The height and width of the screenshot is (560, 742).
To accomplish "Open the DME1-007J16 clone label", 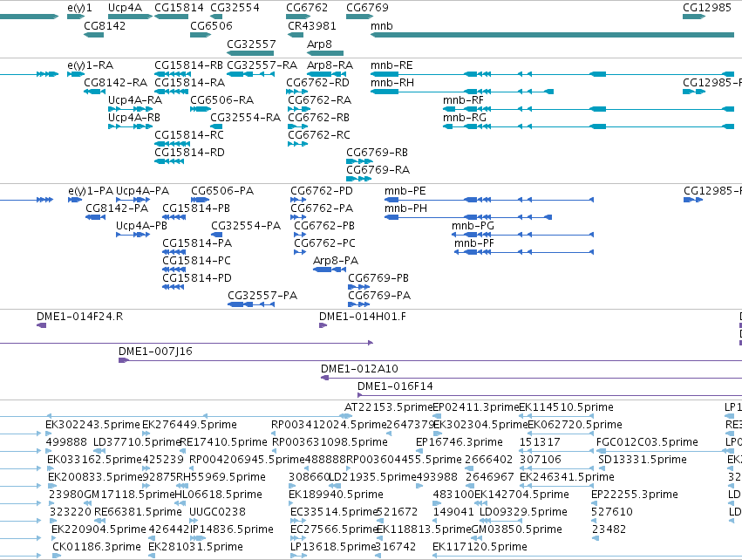I will [155, 352].
